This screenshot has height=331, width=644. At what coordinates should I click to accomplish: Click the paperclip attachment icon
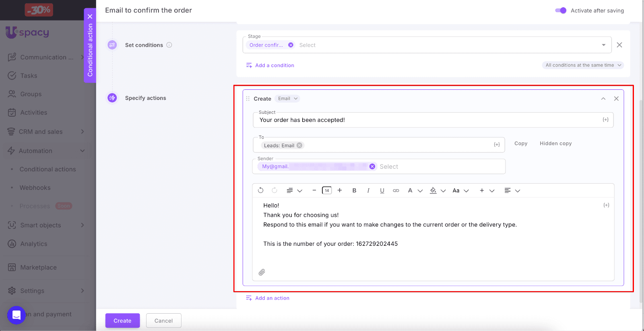pos(262,272)
